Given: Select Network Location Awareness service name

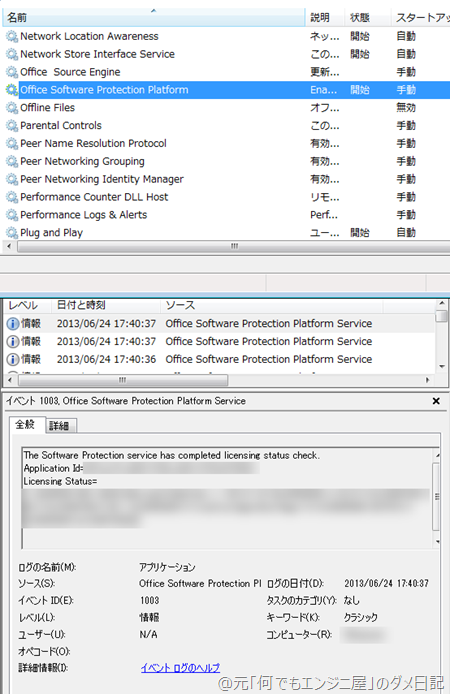Looking at the screenshot, I should tap(89, 36).
